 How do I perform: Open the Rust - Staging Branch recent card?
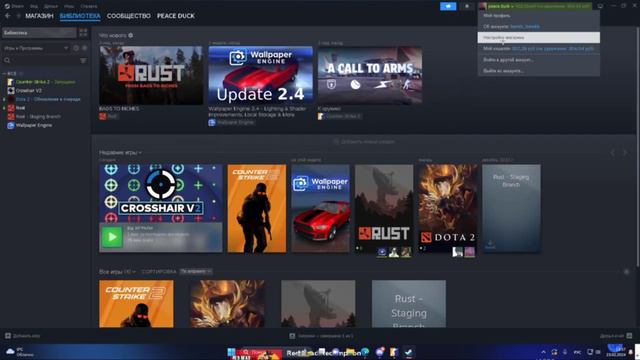click(x=511, y=209)
